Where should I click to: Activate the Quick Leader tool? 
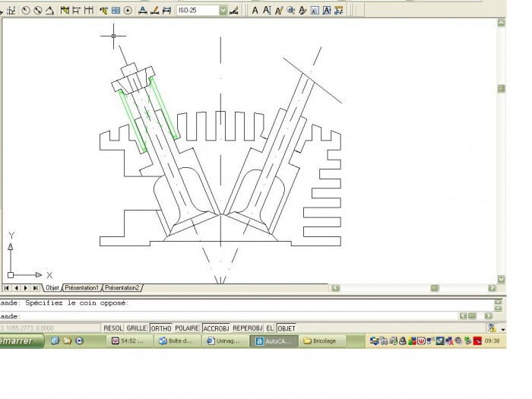(103, 11)
